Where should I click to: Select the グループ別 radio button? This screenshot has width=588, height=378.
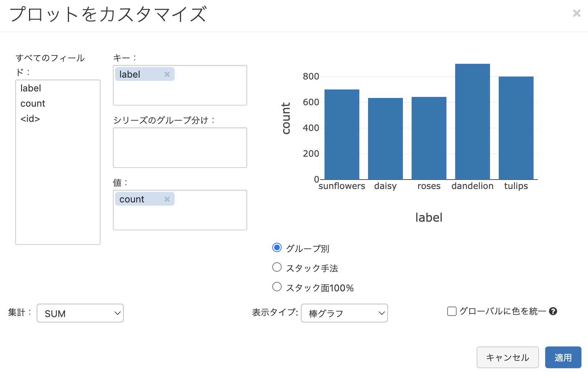pyautogui.click(x=277, y=247)
